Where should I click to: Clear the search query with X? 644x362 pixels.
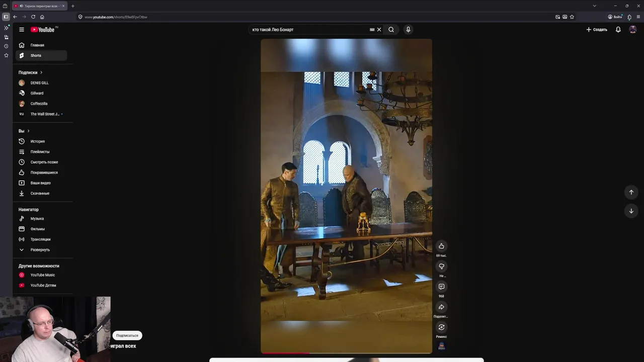(379, 30)
